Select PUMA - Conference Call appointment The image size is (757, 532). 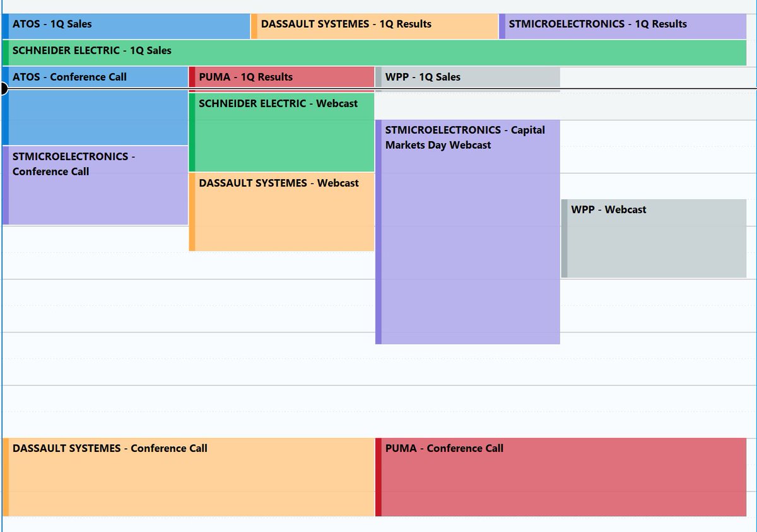tap(561, 477)
